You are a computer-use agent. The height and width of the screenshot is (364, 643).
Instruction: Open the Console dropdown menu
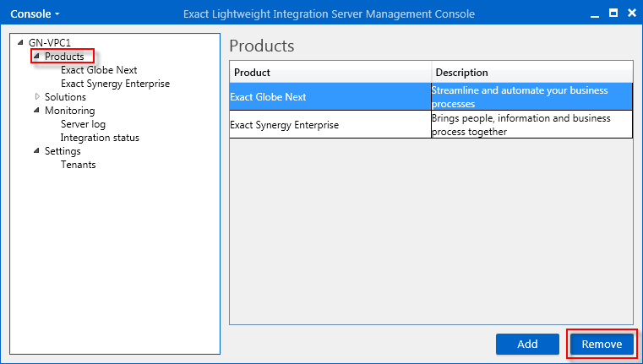[35, 14]
